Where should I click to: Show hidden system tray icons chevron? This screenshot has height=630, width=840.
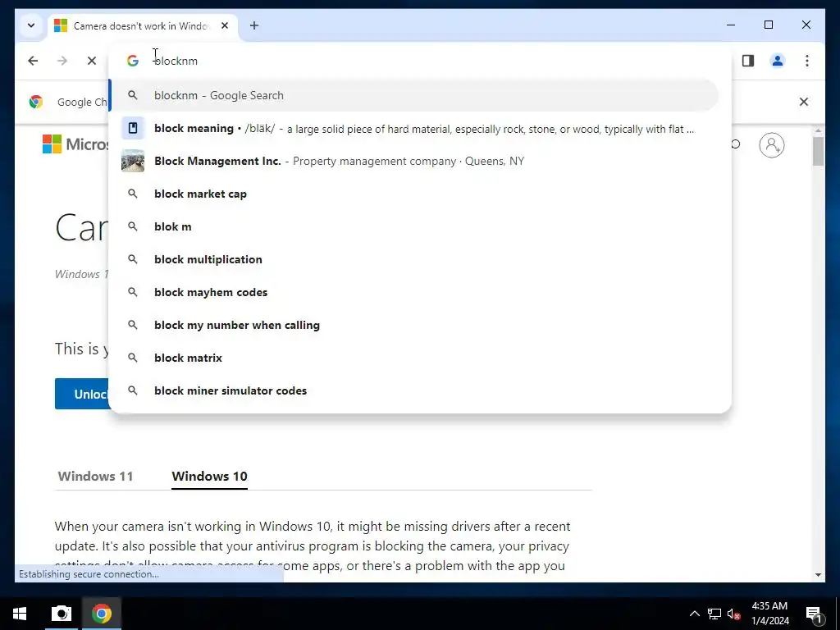(x=694, y=614)
